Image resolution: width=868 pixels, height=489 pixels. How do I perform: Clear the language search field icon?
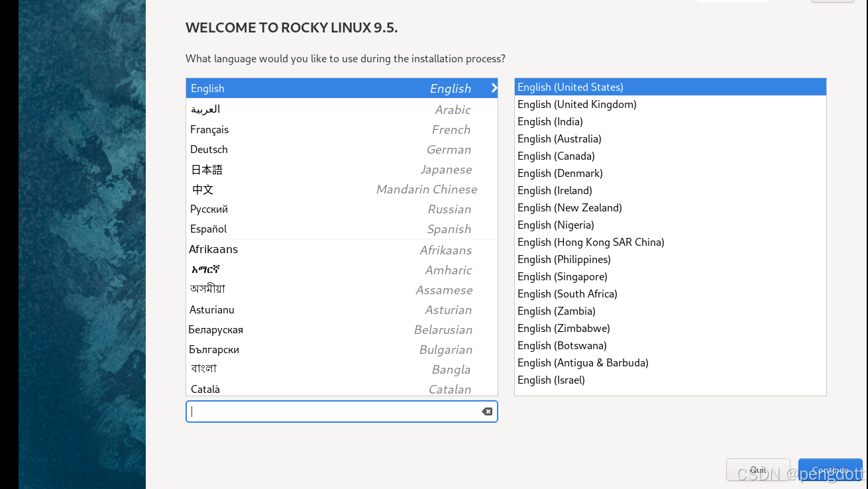(x=487, y=411)
